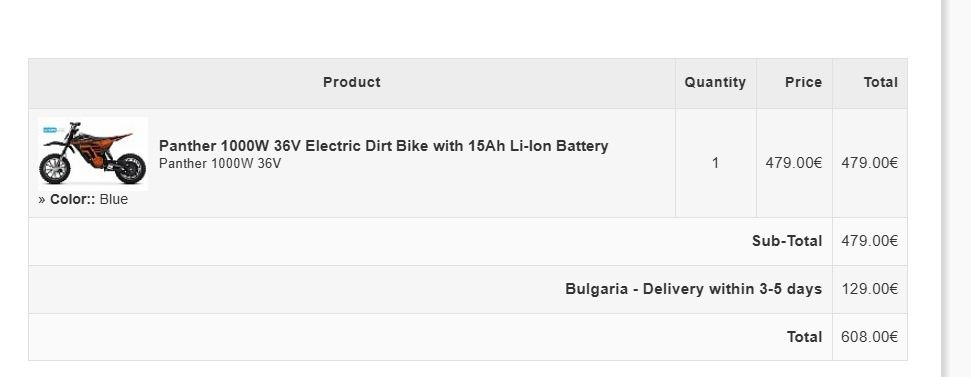Click the quantity value 1
Viewport: 971px width, 377px height.
715,163
